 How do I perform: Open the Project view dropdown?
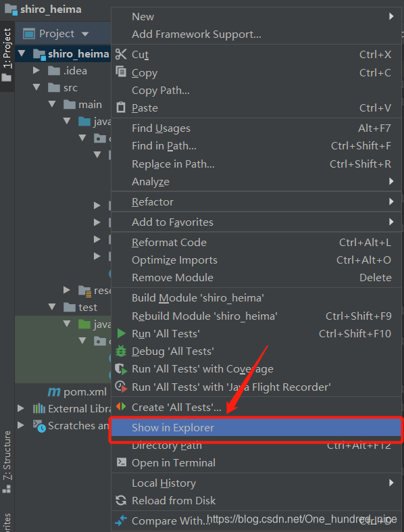pos(85,34)
